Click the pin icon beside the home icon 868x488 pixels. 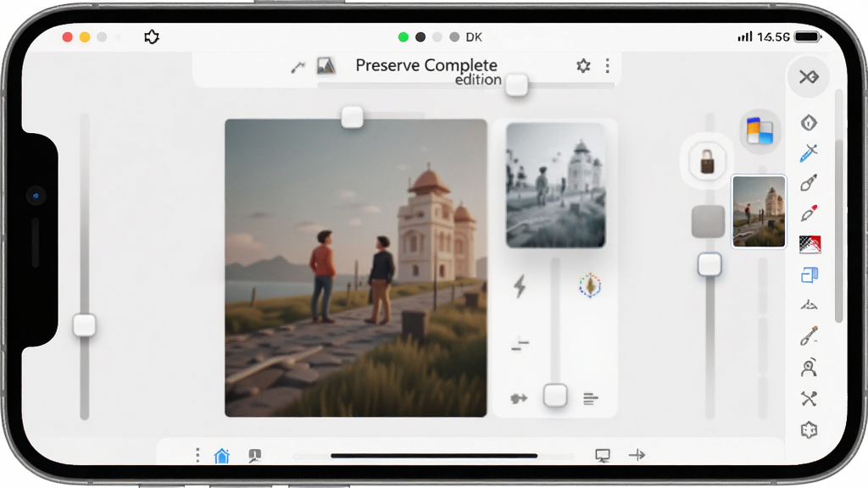click(254, 455)
